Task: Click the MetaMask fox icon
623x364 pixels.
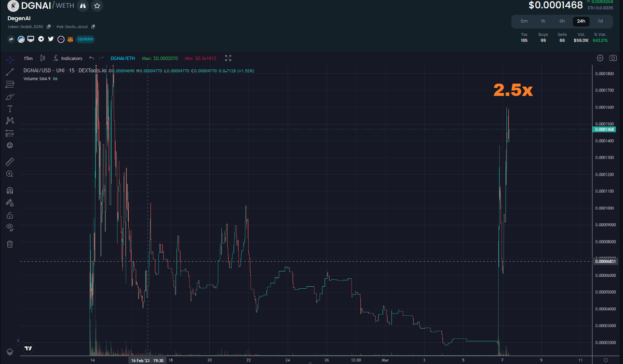Action: (x=70, y=39)
